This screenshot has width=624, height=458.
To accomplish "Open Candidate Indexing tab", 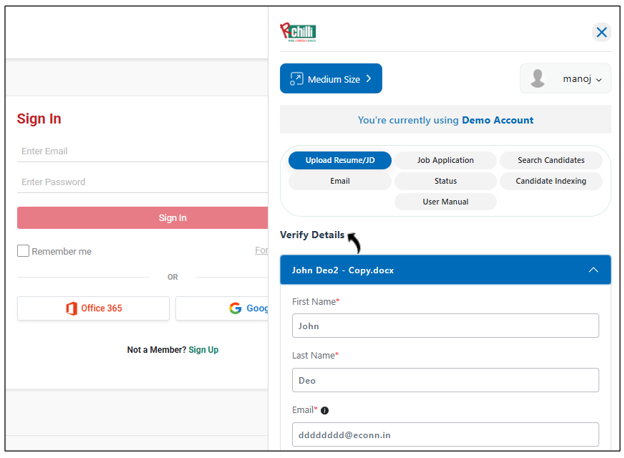I will [x=551, y=181].
